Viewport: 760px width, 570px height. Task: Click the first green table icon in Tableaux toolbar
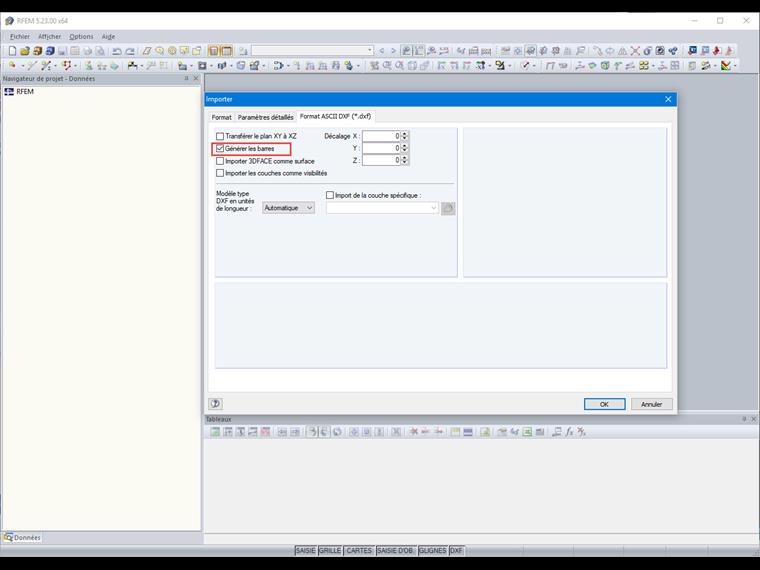pyautogui.click(x=215, y=431)
